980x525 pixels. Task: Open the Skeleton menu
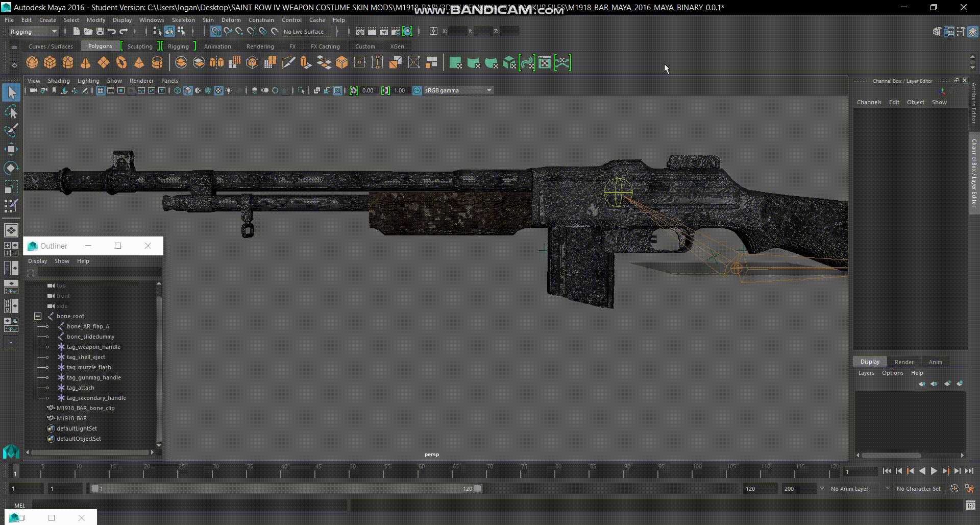(x=183, y=20)
